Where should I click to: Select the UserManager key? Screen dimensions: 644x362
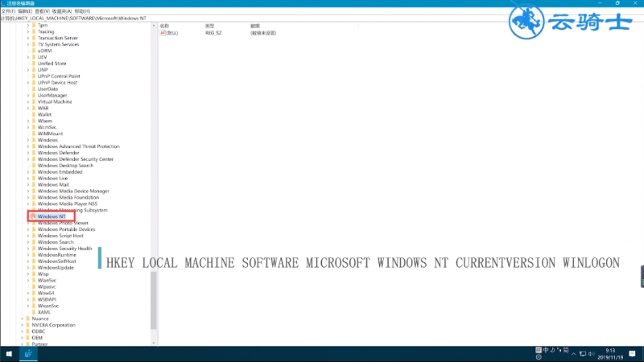click(52, 95)
